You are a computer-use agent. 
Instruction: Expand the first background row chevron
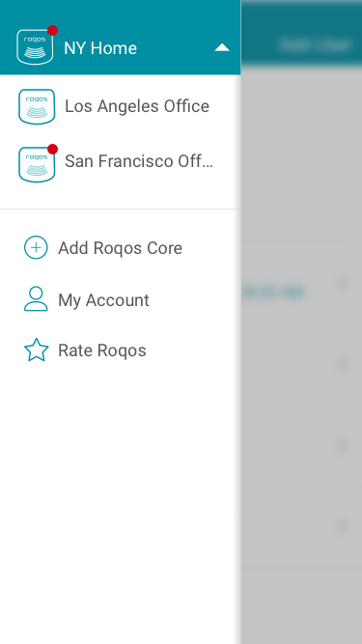coord(343,283)
